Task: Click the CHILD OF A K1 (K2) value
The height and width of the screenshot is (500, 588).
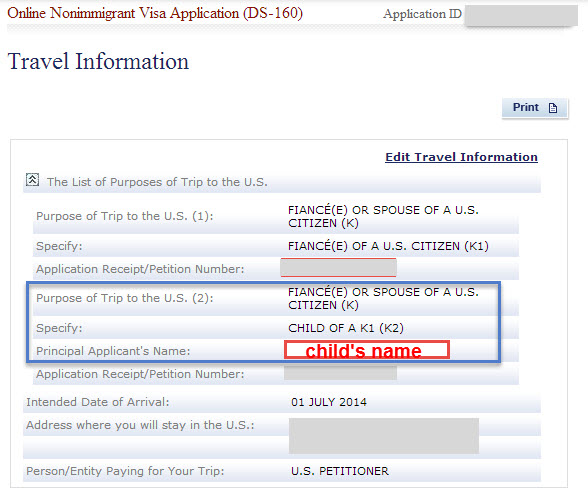Action: click(346, 328)
